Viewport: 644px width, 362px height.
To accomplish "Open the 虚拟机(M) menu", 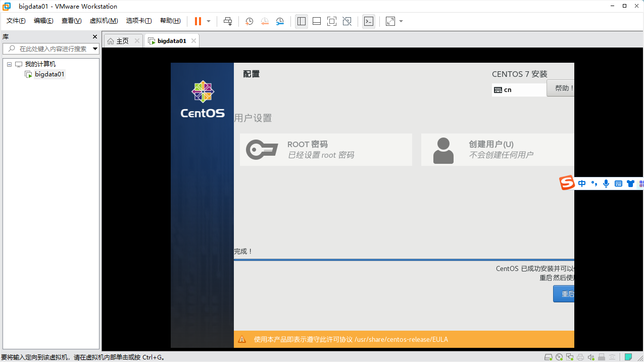I will point(104,21).
